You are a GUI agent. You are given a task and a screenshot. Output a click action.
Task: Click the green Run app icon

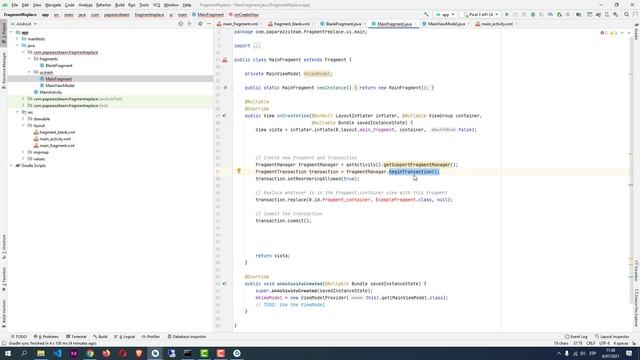[x=507, y=15]
